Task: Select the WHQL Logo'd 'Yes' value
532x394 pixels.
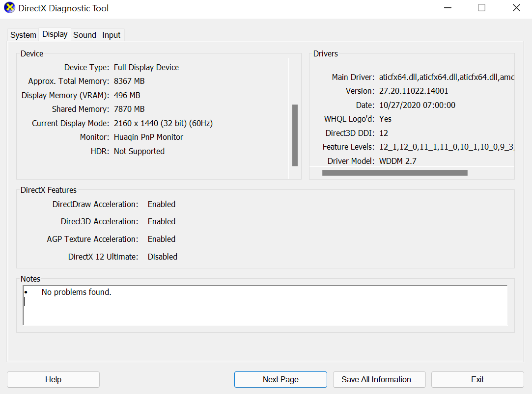Action: tap(385, 119)
